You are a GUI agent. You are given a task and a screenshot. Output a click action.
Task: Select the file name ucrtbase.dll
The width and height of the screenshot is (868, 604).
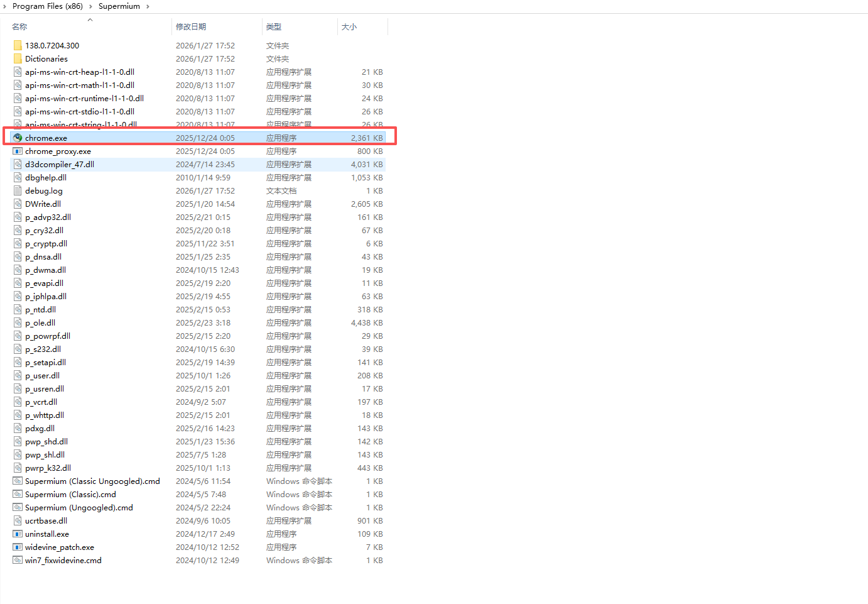pyautogui.click(x=46, y=520)
